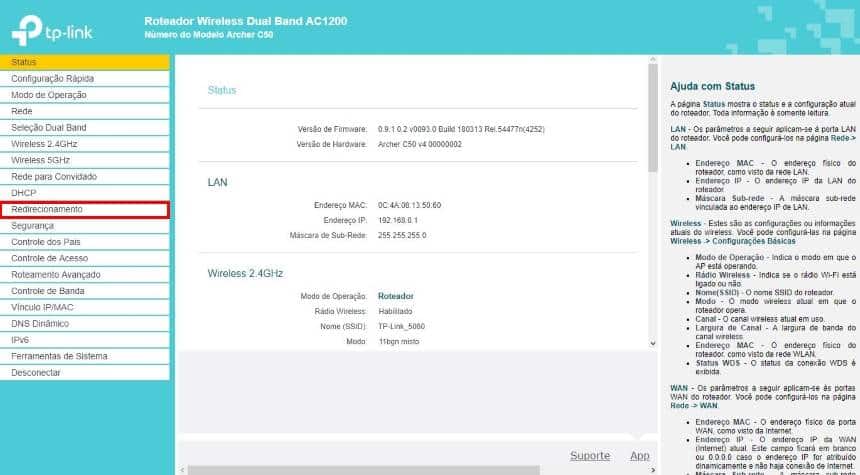The width and height of the screenshot is (860, 475).
Task: Click the TP-Link logo
Action: (52, 31)
